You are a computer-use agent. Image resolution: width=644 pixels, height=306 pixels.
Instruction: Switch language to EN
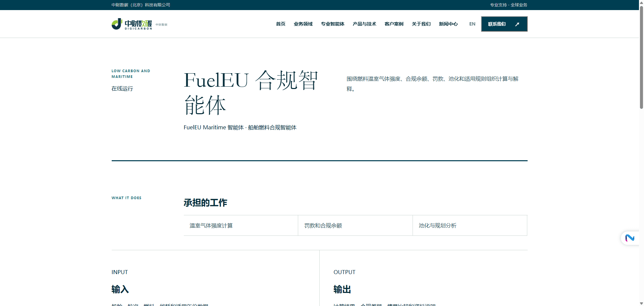tap(472, 24)
